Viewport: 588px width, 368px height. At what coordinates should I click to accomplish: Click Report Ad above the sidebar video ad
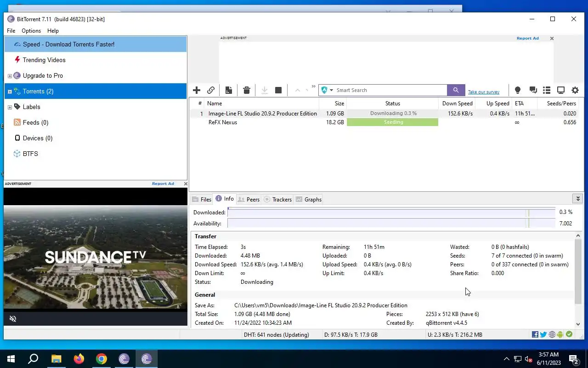pyautogui.click(x=163, y=184)
